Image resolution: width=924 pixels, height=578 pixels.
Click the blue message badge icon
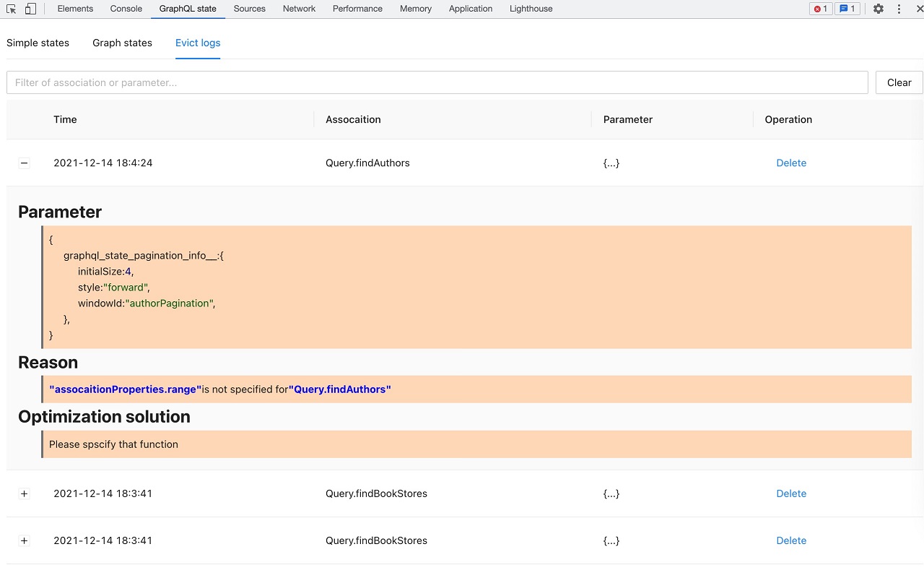pos(847,9)
